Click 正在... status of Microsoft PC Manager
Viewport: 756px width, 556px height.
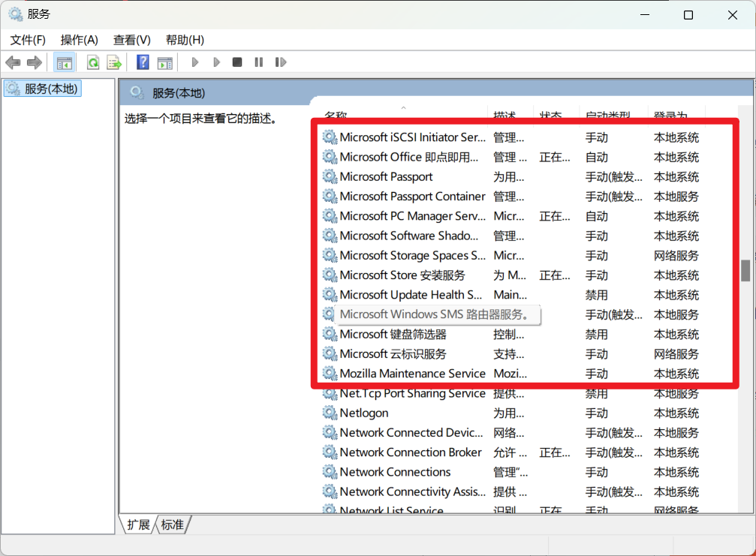click(x=555, y=216)
